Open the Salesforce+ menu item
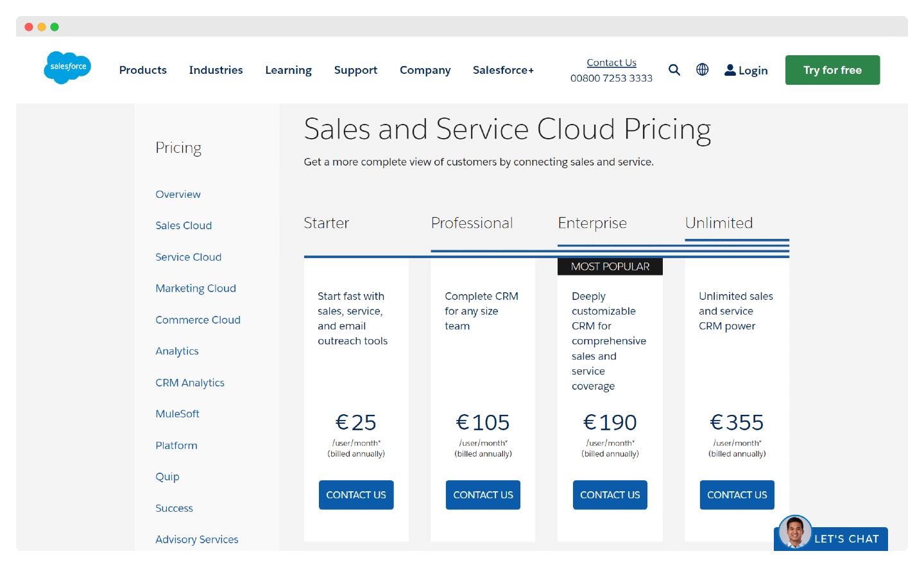This screenshot has width=924, height=567. [x=503, y=70]
